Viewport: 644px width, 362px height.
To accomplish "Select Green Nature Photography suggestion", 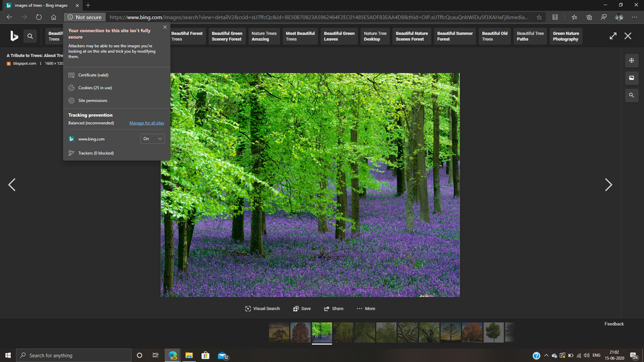I will click(x=565, y=36).
